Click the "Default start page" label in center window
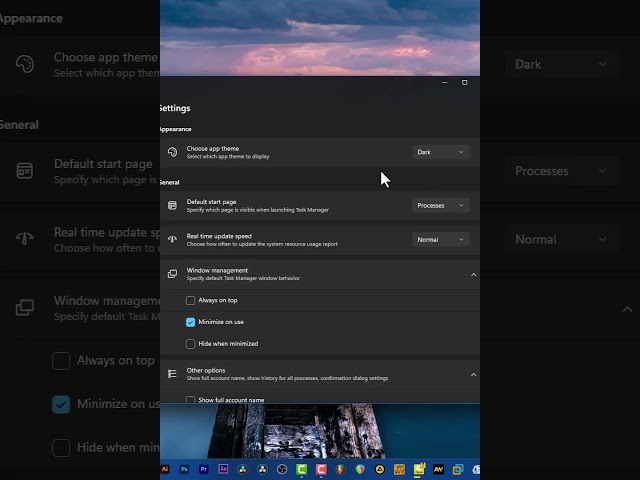640x480 pixels. pyautogui.click(x=211, y=202)
